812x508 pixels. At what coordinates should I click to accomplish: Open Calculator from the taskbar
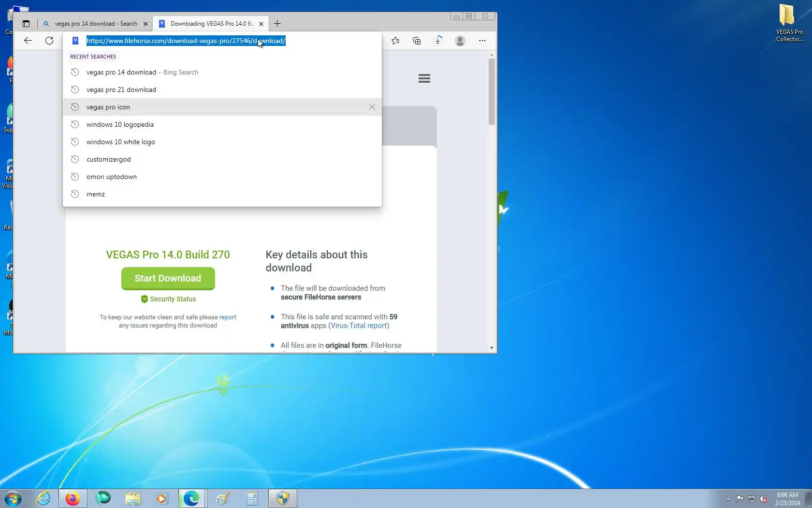252,498
